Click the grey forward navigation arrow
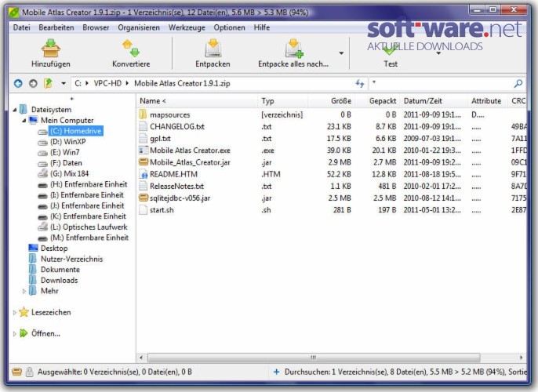 33,83
